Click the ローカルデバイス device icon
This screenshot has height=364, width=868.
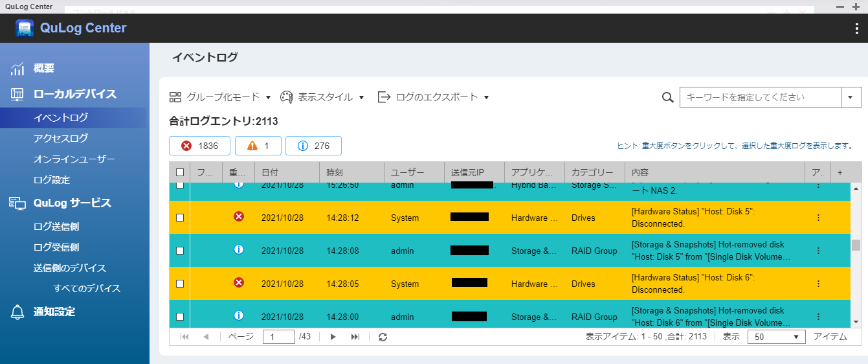coord(17,95)
